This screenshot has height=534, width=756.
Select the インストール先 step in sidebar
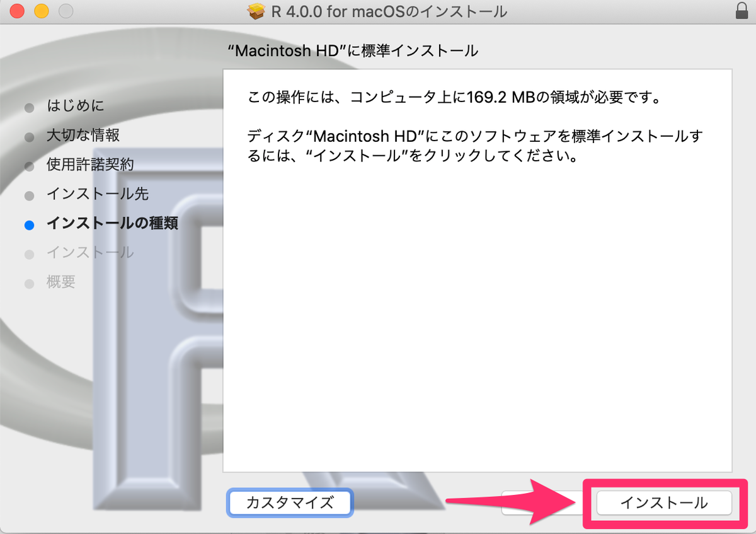pos(98,194)
